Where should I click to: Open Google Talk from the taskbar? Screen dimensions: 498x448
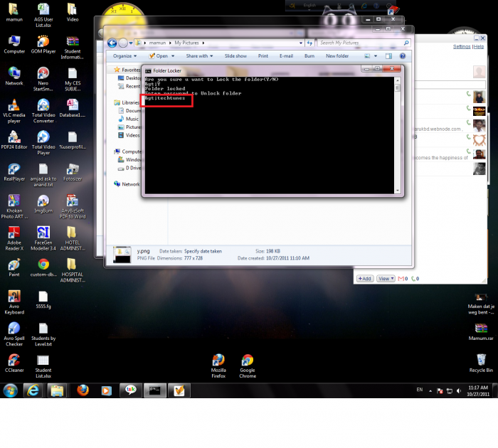point(130,390)
